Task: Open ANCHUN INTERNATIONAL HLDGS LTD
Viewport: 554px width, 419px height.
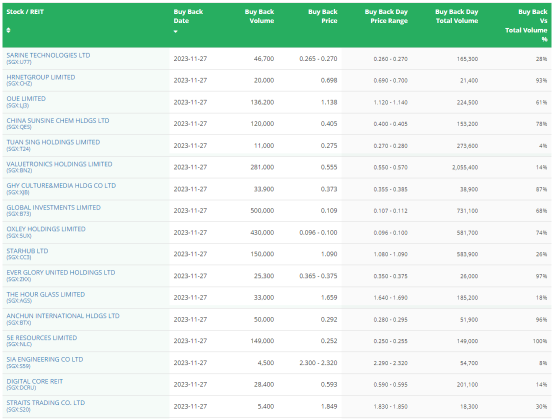Action: click(x=63, y=316)
